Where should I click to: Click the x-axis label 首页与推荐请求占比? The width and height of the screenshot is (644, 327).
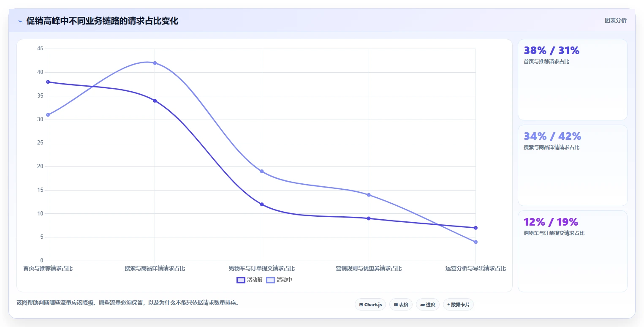click(x=48, y=268)
